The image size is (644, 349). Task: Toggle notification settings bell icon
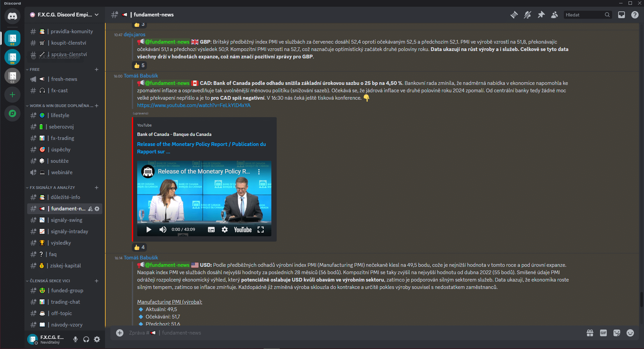click(527, 15)
